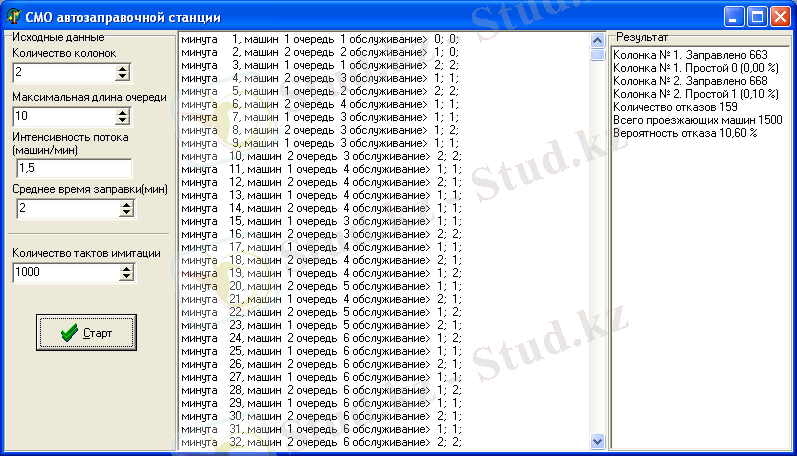The image size is (797, 456).
Task: Click result line 'Количество отказов 159'
Action: pyautogui.click(x=676, y=107)
